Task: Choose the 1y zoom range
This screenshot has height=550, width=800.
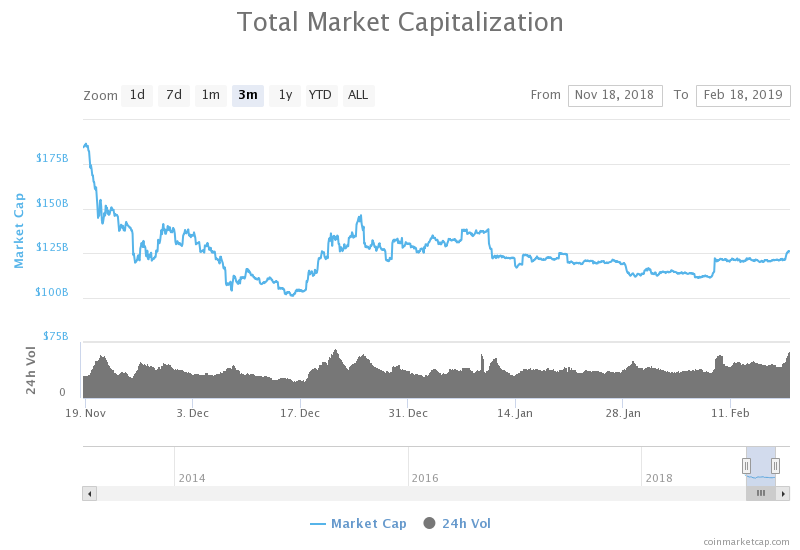Action: (285, 95)
